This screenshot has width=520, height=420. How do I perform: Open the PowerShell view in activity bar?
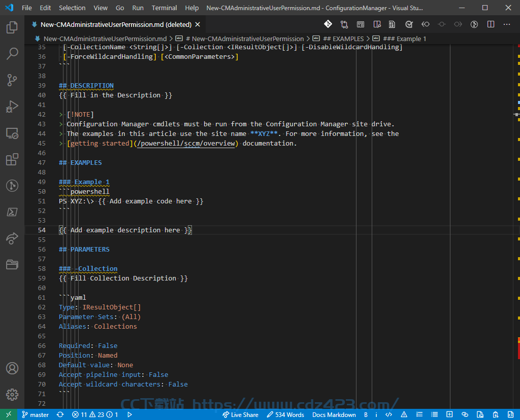click(12, 212)
